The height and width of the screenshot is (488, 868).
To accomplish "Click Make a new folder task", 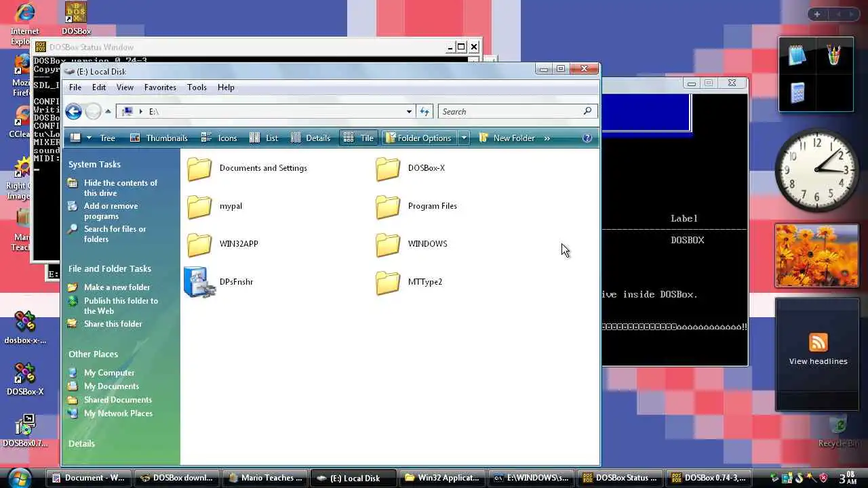I will (x=117, y=287).
